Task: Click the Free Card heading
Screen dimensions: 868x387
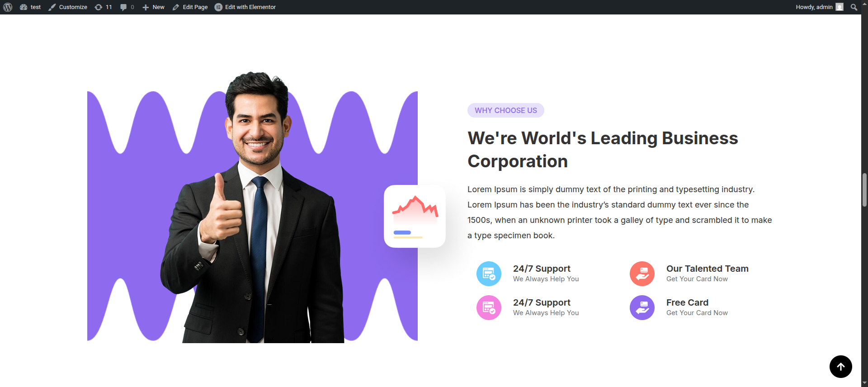Action: click(x=687, y=302)
